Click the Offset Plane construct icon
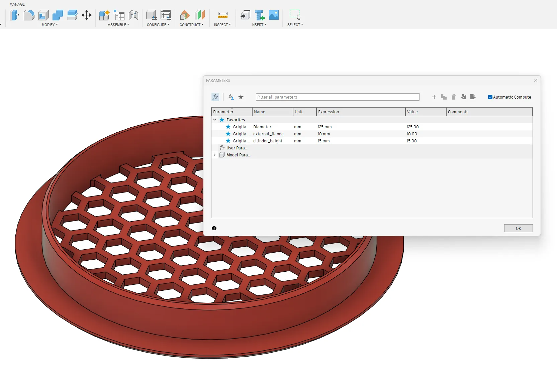Viewport: 557px width, 392px height. coord(185,15)
